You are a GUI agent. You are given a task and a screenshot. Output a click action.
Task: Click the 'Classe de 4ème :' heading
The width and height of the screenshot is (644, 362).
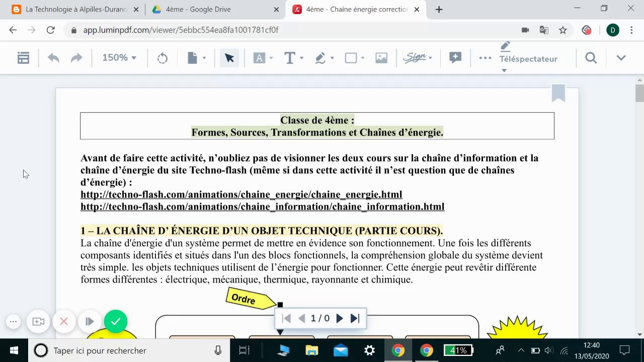[x=317, y=120]
